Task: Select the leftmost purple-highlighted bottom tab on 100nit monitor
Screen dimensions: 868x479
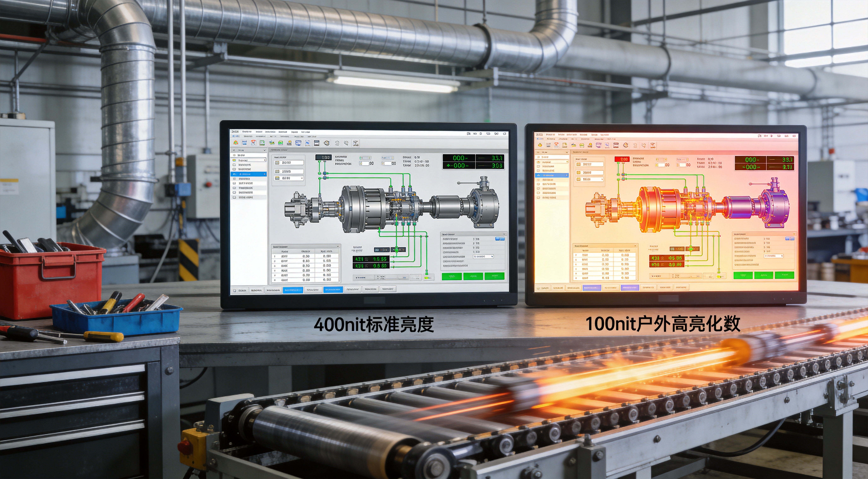Action: point(592,288)
